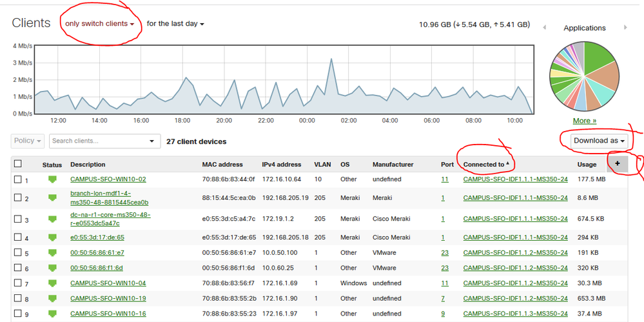
Task: Sort by the Port column header
Action: pyautogui.click(x=447, y=165)
